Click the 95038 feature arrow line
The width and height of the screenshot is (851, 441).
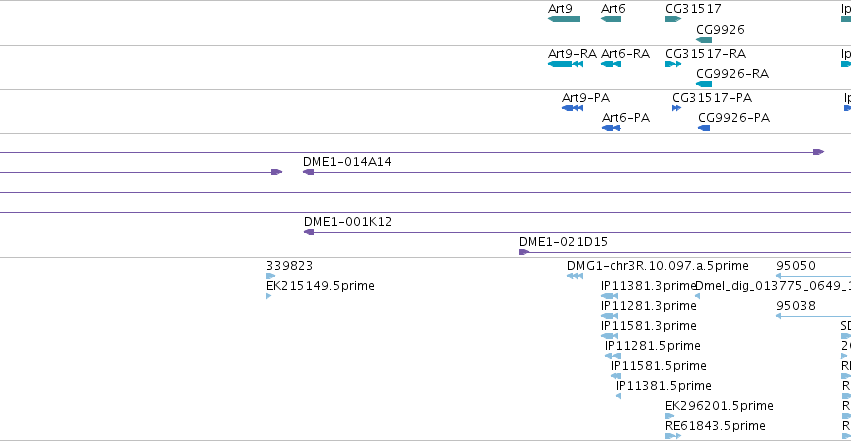coord(814,316)
